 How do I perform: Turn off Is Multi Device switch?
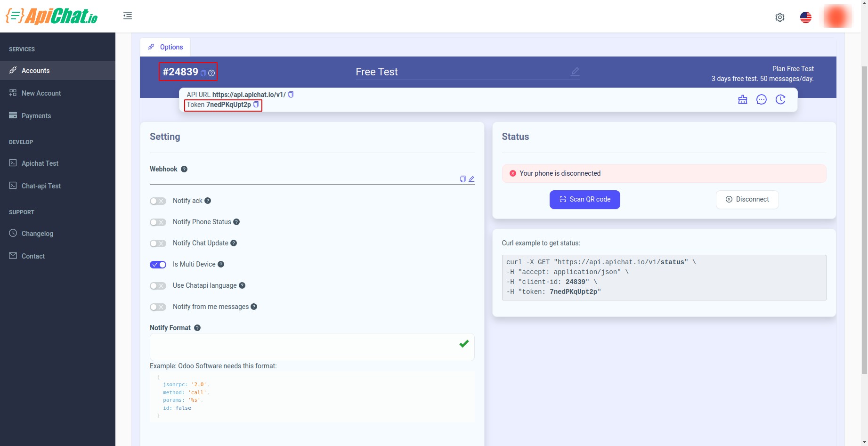pos(158,265)
